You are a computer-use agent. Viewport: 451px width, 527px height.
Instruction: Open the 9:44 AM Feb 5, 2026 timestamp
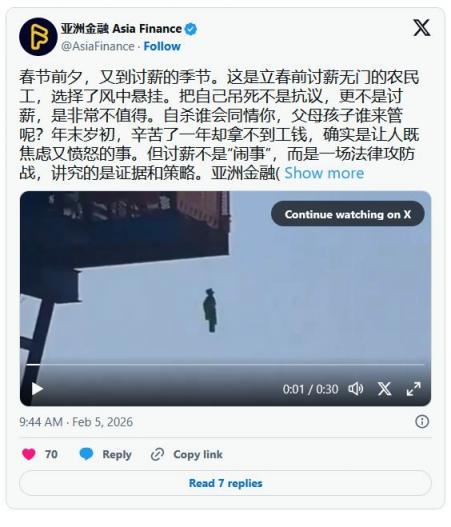point(76,422)
